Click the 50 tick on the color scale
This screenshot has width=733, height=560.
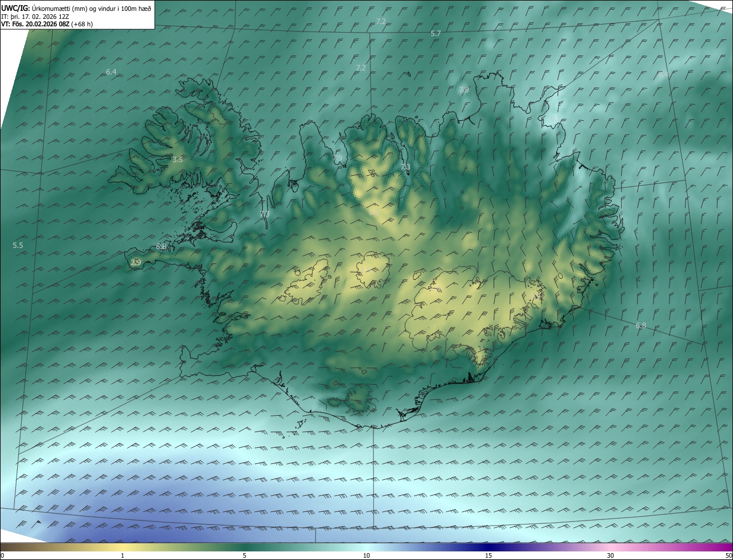click(x=728, y=555)
